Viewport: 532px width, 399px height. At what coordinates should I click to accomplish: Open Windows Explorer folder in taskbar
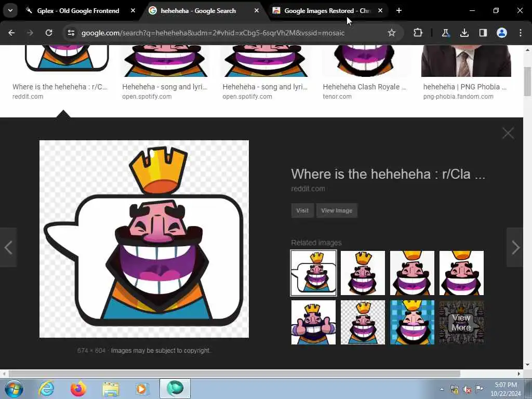[x=111, y=389]
